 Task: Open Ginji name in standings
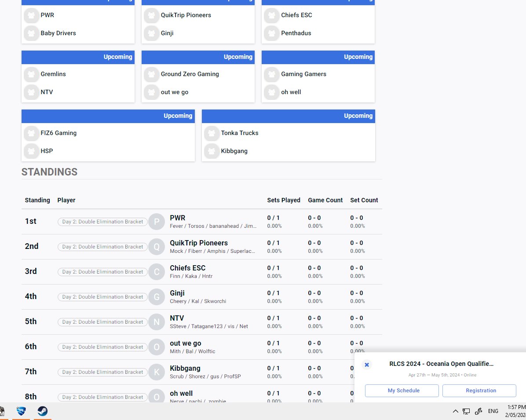point(177,293)
